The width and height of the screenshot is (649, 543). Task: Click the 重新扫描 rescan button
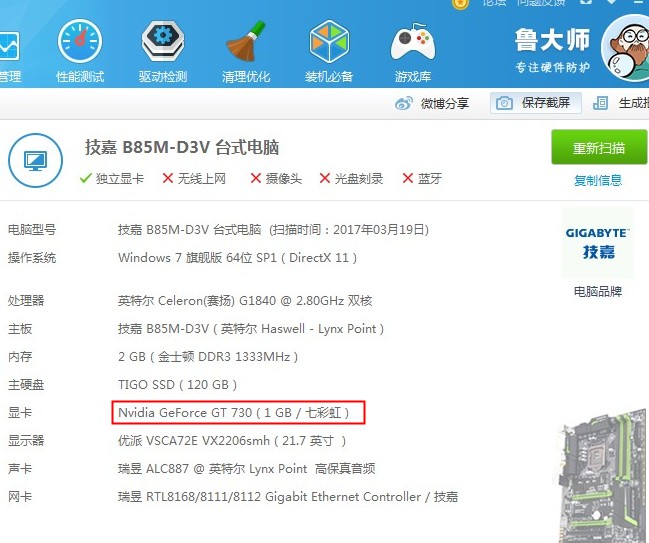point(599,147)
